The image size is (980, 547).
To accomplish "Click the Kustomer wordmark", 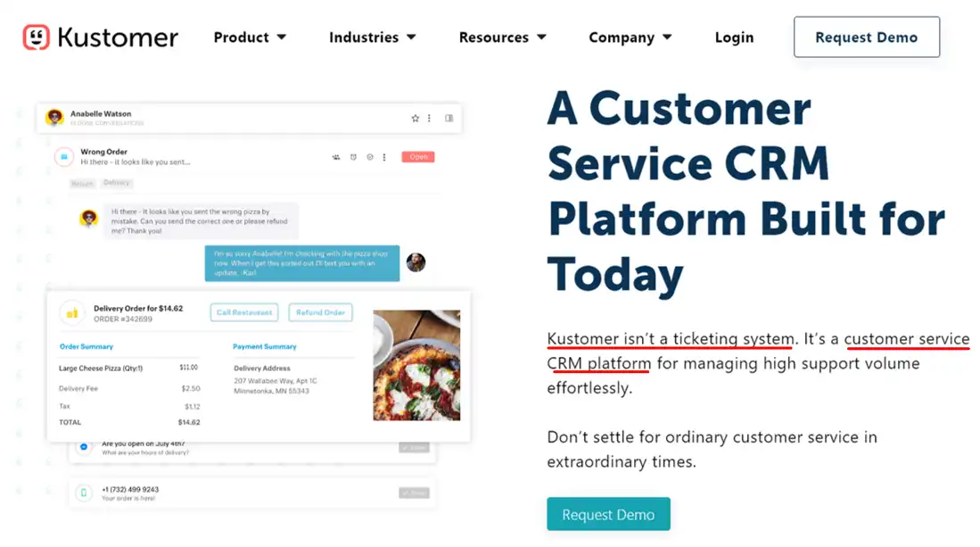I will [118, 37].
